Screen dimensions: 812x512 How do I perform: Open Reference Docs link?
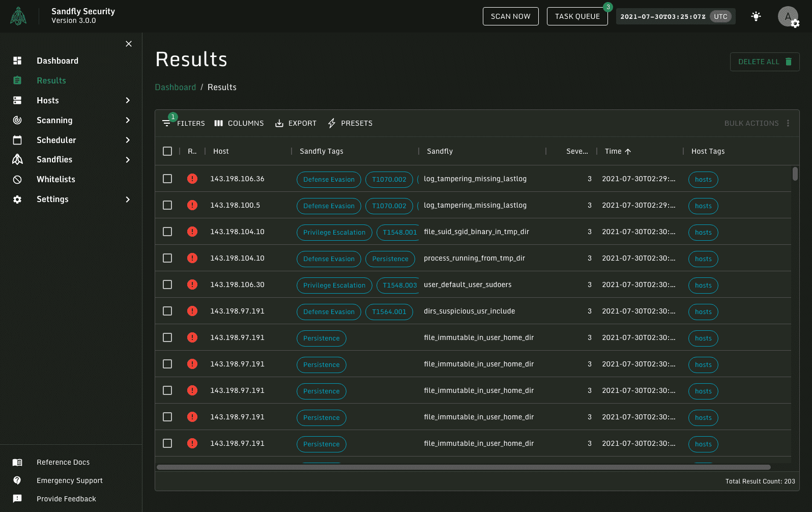pos(63,462)
